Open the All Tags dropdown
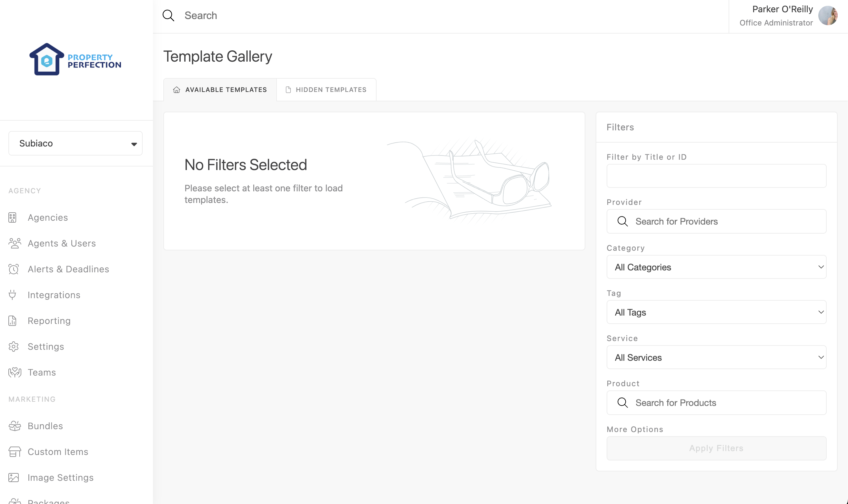The height and width of the screenshot is (504, 848). click(716, 312)
